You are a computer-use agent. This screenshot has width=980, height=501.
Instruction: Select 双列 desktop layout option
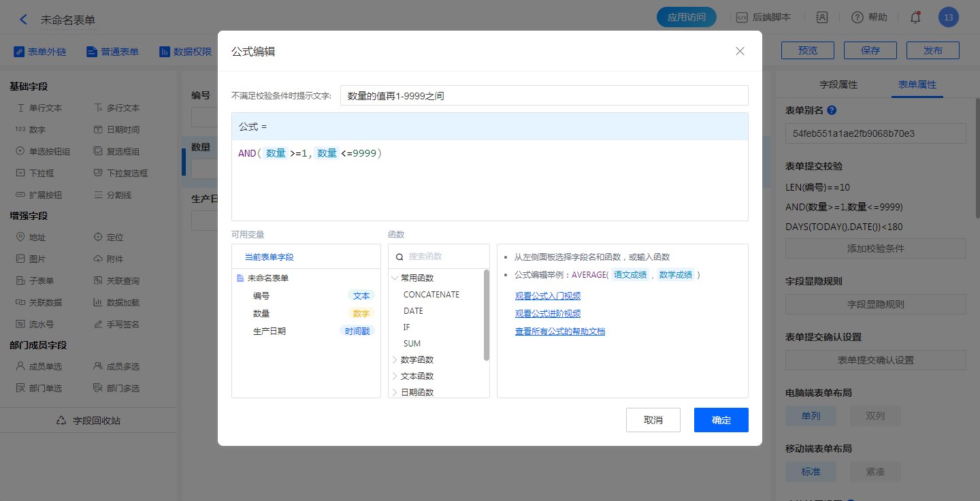(x=875, y=416)
